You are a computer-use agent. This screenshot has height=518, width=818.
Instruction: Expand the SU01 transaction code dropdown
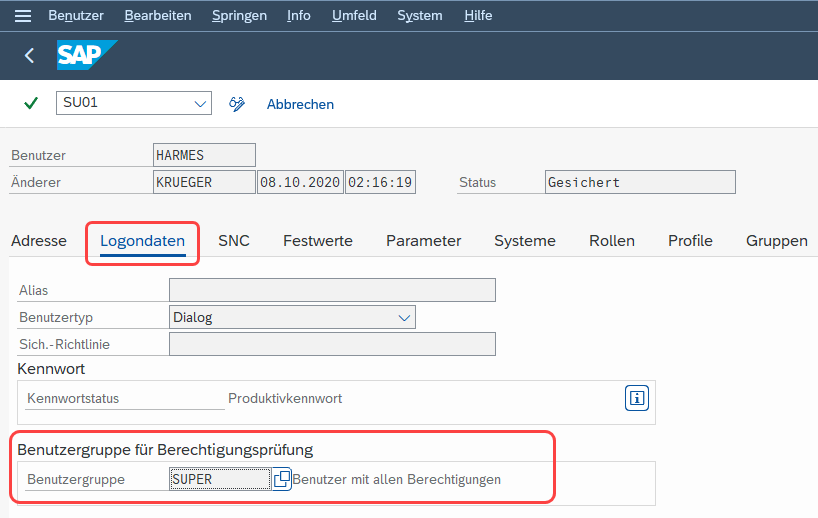point(200,104)
